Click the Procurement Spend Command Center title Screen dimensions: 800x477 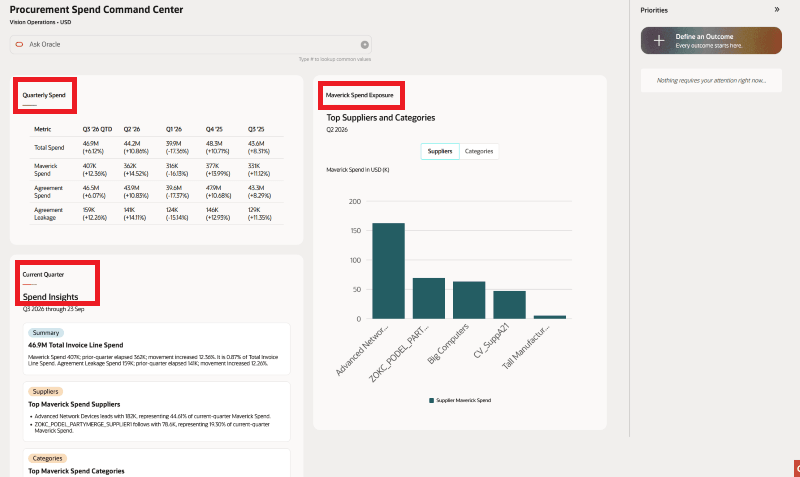point(96,10)
